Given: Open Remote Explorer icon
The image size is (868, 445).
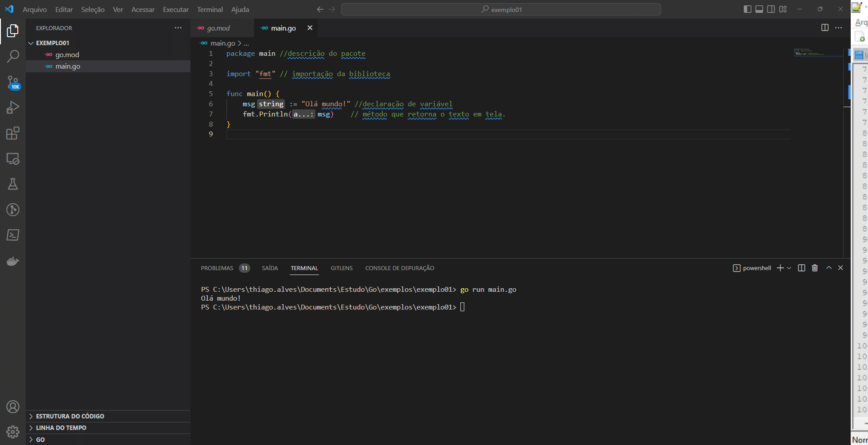Looking at the screenshot, I should [x=13, y=159].
